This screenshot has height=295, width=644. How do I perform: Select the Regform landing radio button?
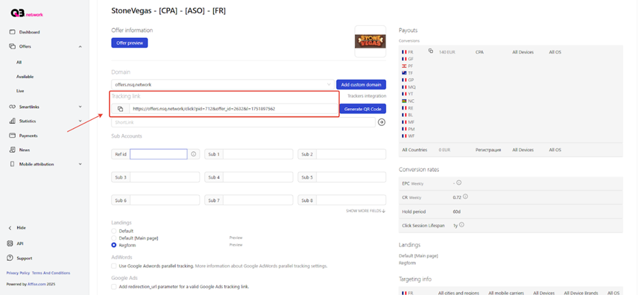point(114,245)
